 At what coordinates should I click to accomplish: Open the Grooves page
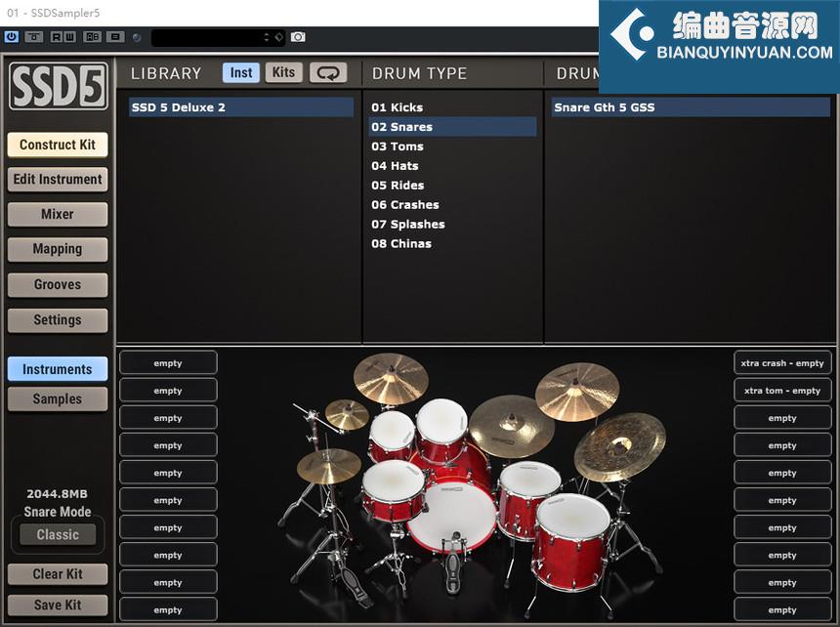(x=58, y=284)
